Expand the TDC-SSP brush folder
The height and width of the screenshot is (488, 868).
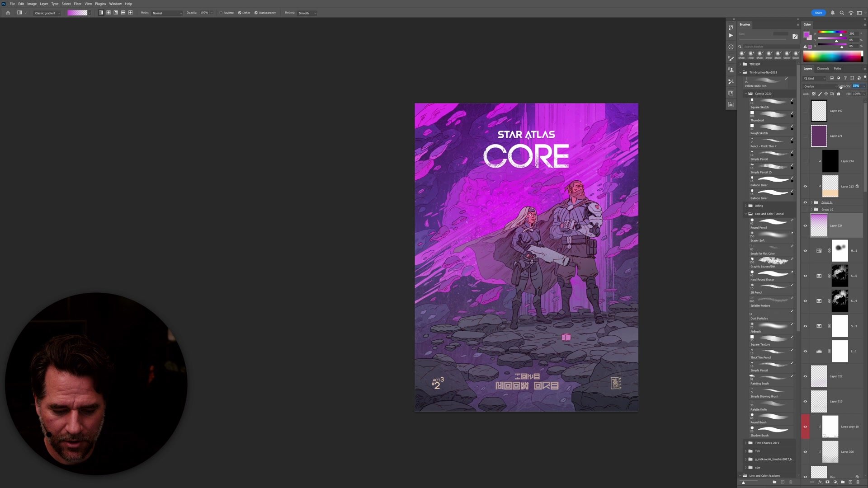(x=741, y=64)
